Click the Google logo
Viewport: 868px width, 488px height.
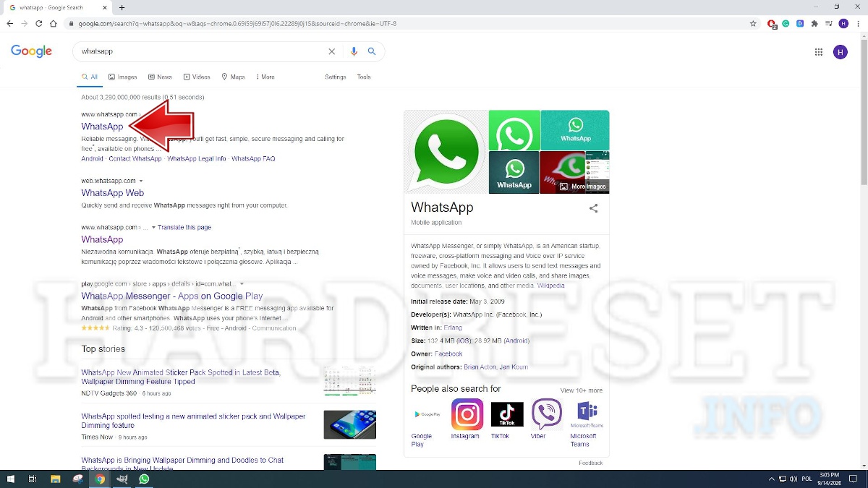31,51
